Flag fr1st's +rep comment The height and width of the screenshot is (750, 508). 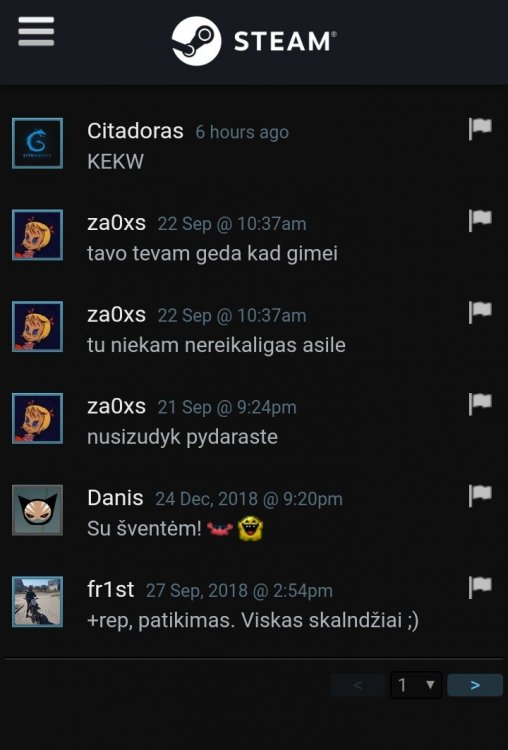click(480, 587)
